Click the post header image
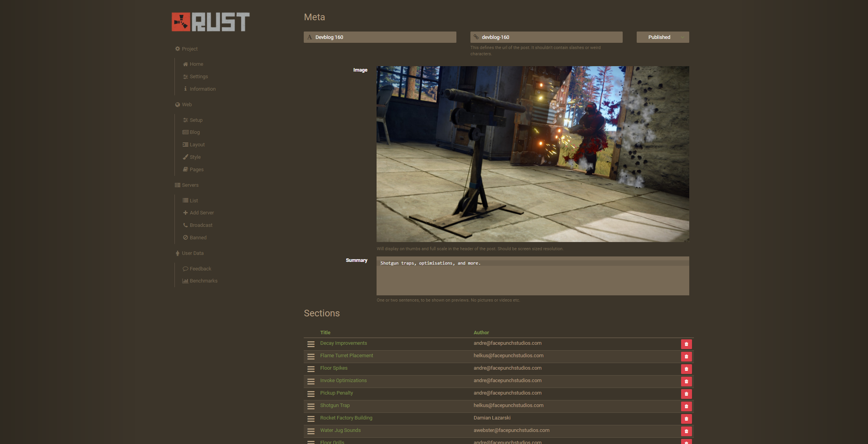The width and height of the screenshot is (868, 444). click(x=533, y=154)
